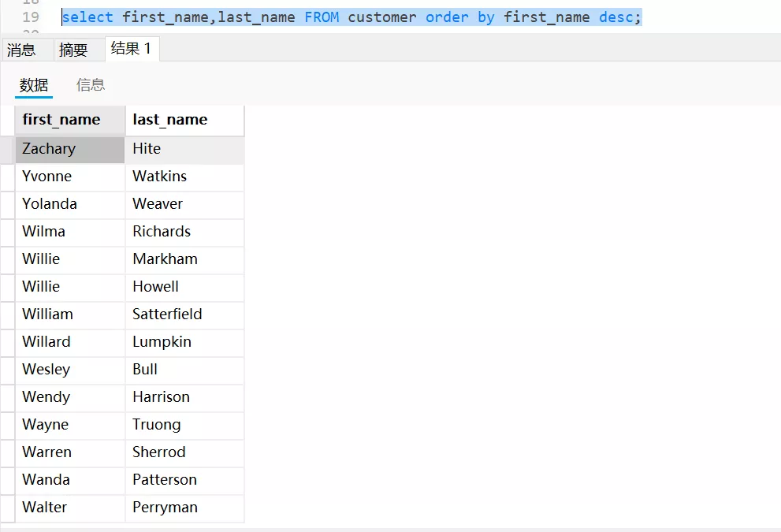Switch to the 消息 tab

point(21,50)
